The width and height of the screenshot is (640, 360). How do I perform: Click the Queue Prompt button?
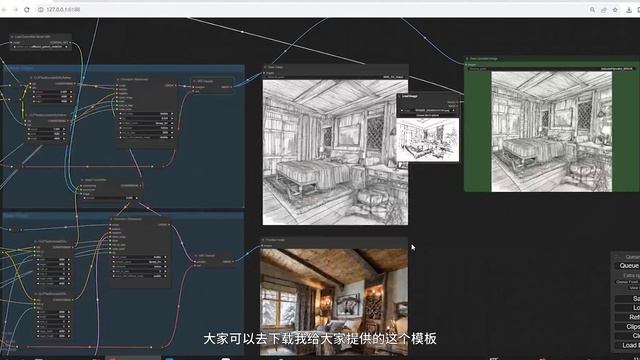(627, 266)
